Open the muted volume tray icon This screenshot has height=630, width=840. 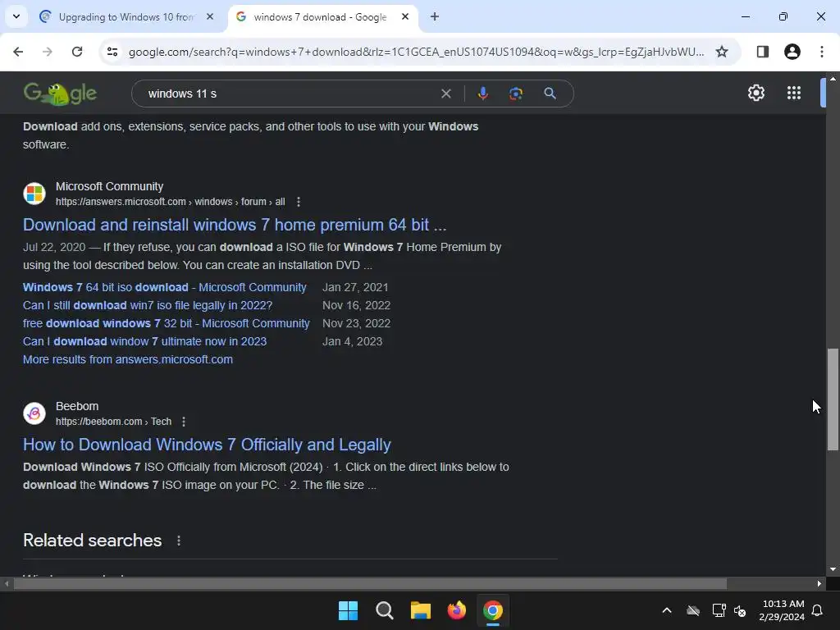741,610
